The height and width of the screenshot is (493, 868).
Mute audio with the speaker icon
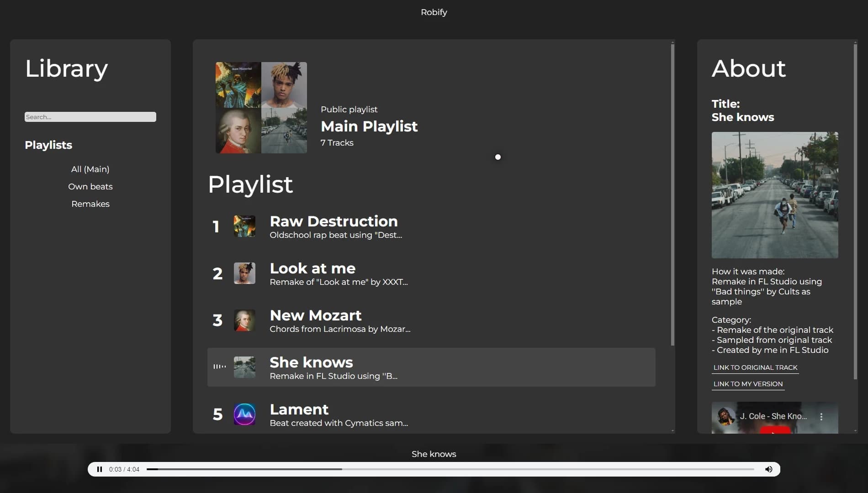point(769,469)
